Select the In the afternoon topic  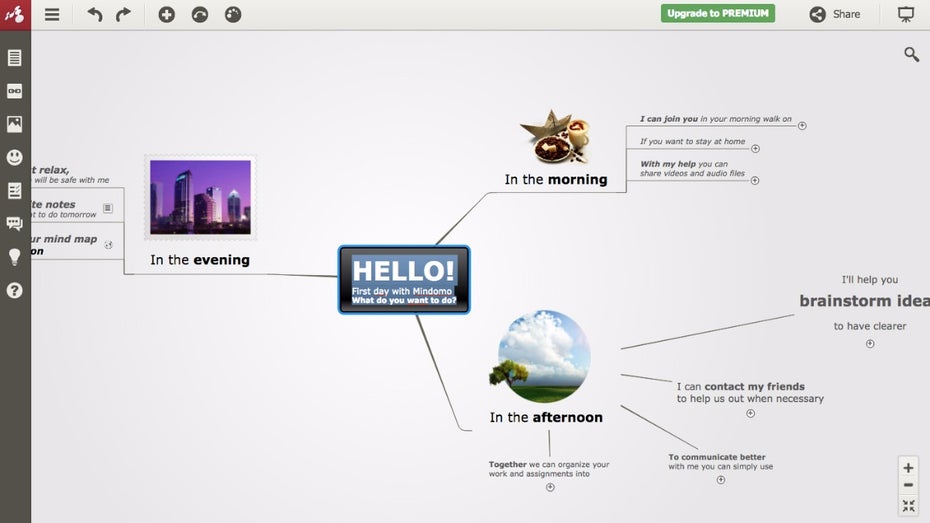pyautogui.click(x=546, y=417)
